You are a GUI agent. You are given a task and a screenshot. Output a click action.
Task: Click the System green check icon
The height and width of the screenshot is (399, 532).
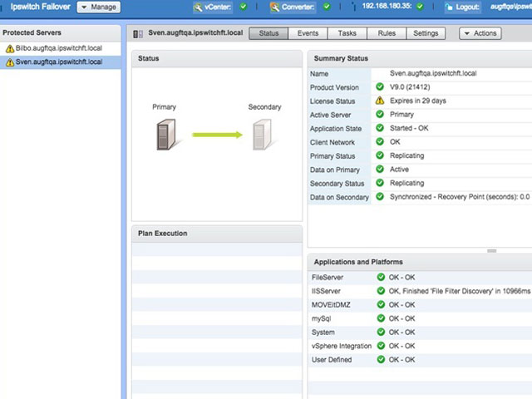pos(381,332)
